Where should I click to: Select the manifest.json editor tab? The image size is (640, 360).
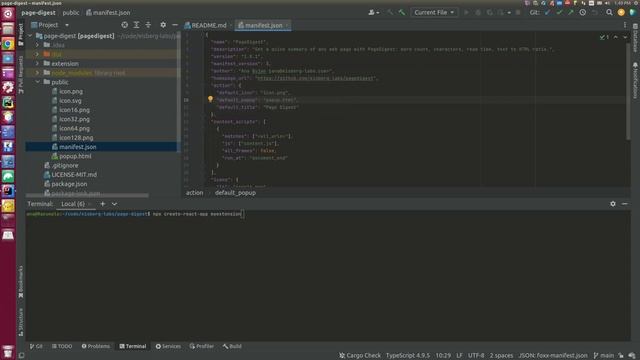point(263,25)
